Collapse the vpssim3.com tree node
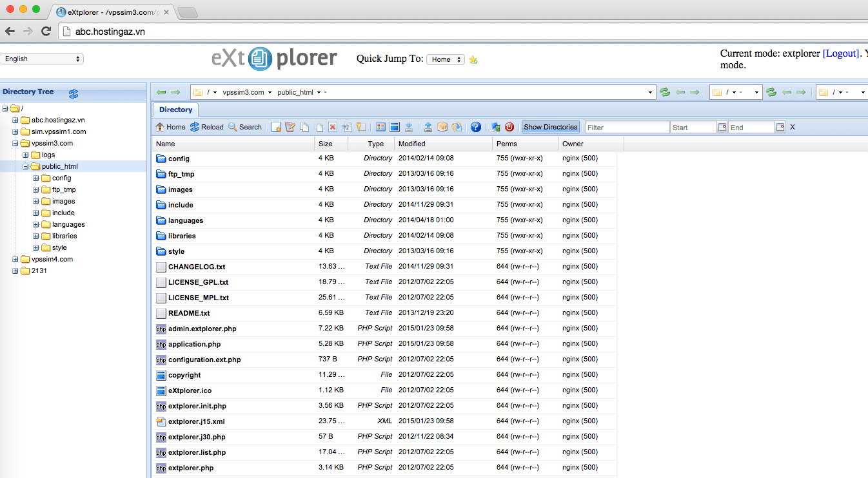 tap(15, 143)
